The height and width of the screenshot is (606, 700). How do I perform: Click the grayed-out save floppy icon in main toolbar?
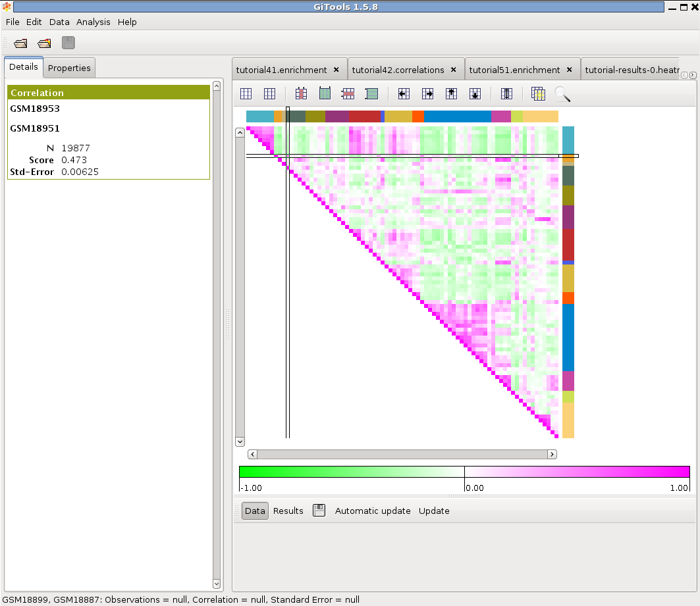pos(68,43)
